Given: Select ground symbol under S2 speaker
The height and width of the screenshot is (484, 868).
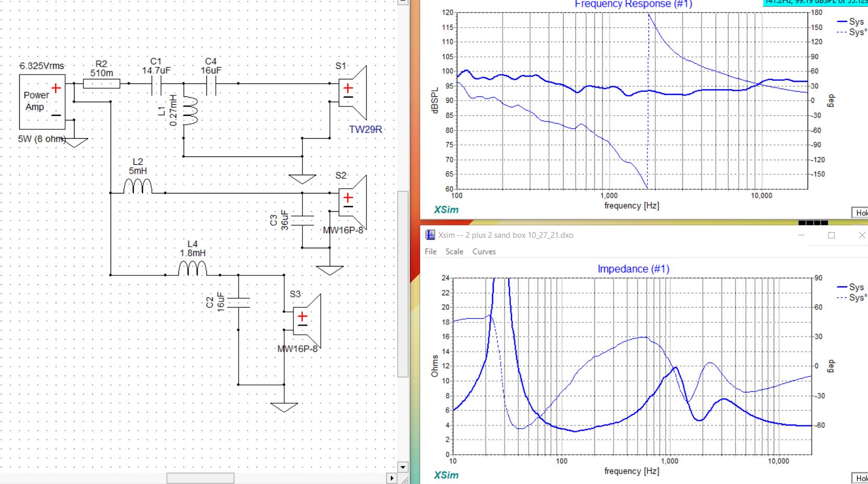Looking at the screenshot, I should [329, 270].
